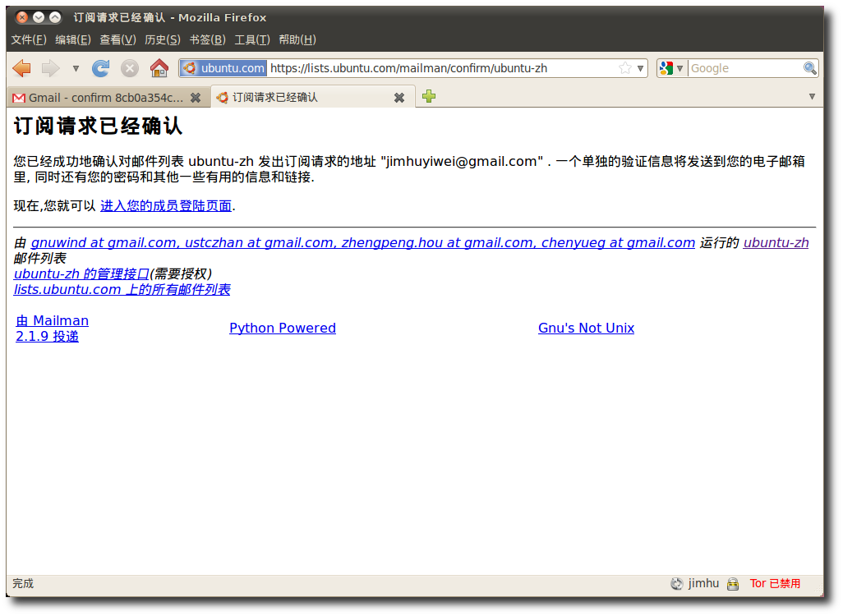Open the 工具(T) menu
Viewport: 843px width, 616px height.
pos(252,39)
